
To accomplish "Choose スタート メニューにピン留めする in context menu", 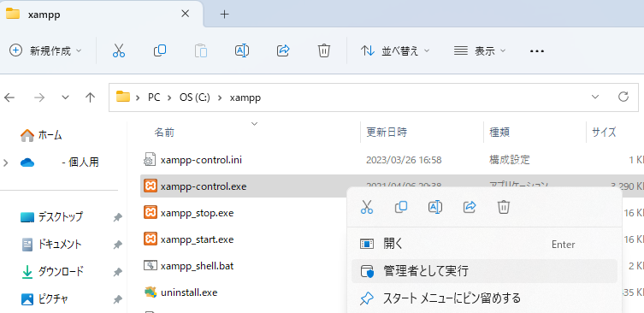I will point(485,298).
